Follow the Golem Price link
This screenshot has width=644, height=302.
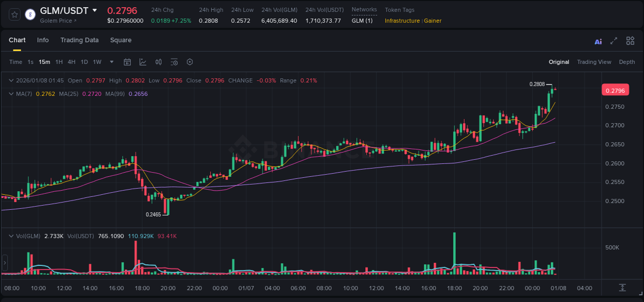click(58, 21)
